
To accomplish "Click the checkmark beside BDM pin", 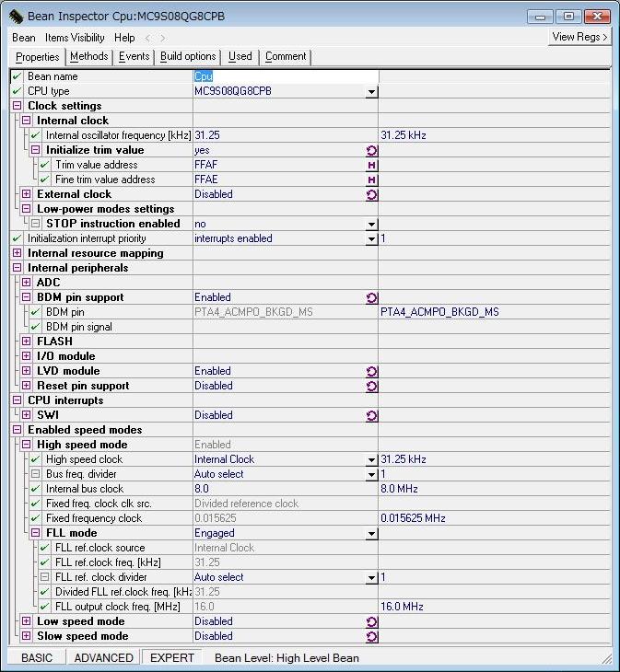I will (x=35, y=312).
